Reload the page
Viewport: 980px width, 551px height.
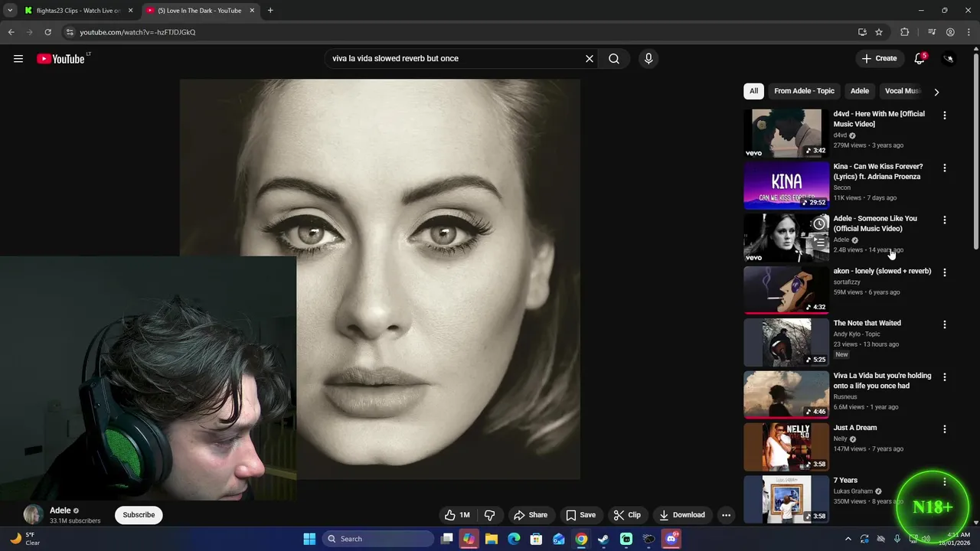point(47,32)
